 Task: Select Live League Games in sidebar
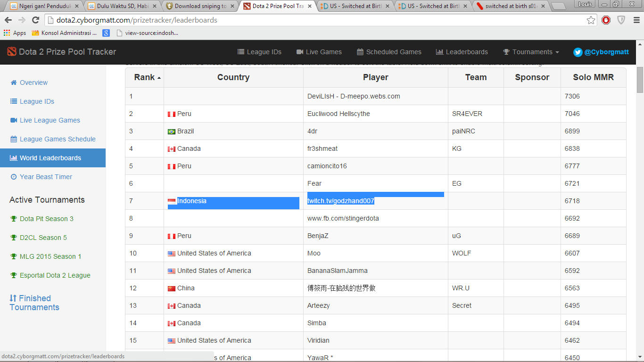click(53, 120)
